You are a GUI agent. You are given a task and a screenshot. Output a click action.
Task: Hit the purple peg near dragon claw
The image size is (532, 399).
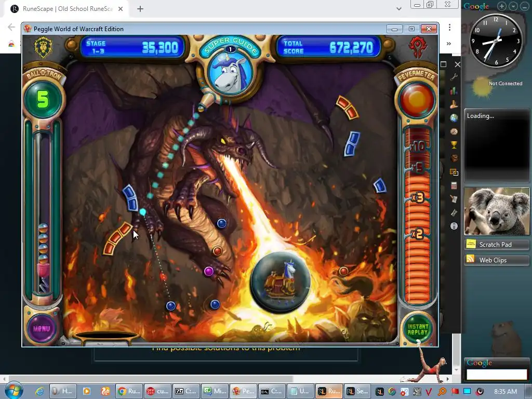[x=209, y=271]
